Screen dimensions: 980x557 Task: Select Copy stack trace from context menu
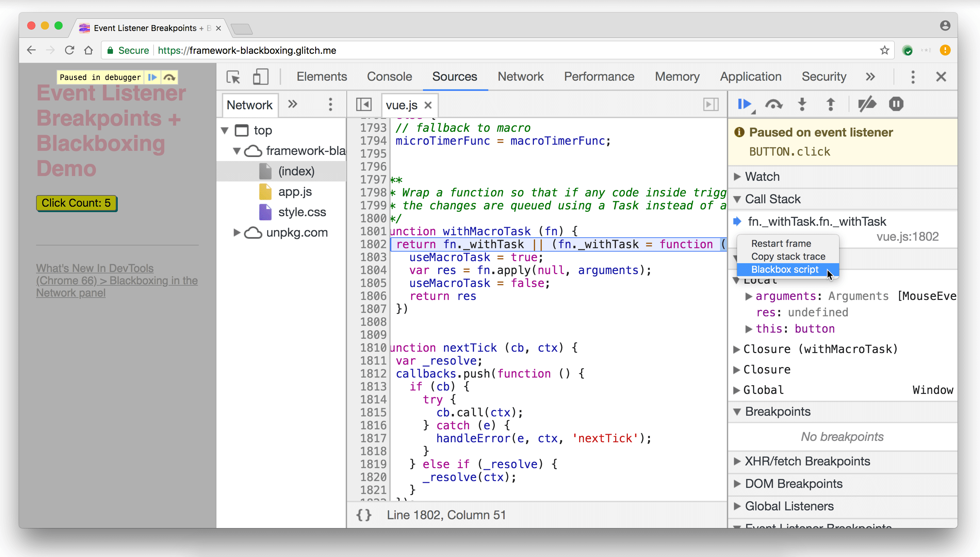(788, 256)
